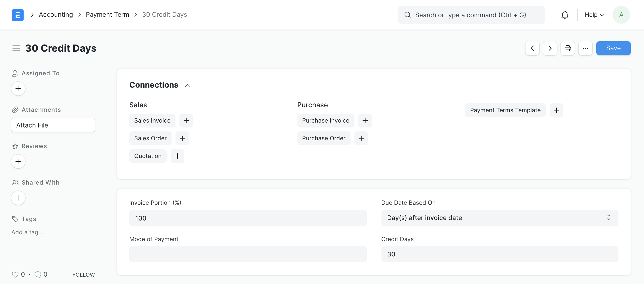The image size is (644, 284).
Task: Click the Add Payment Terms Template plus icon
Action: point(556,110)
